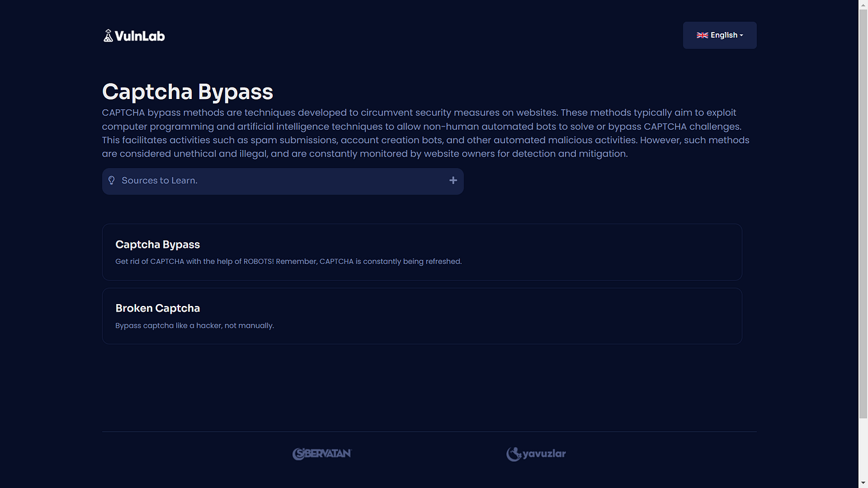Click the Broken Captcha card title
Screen dimensions: 868x488
tap(158, 308)
